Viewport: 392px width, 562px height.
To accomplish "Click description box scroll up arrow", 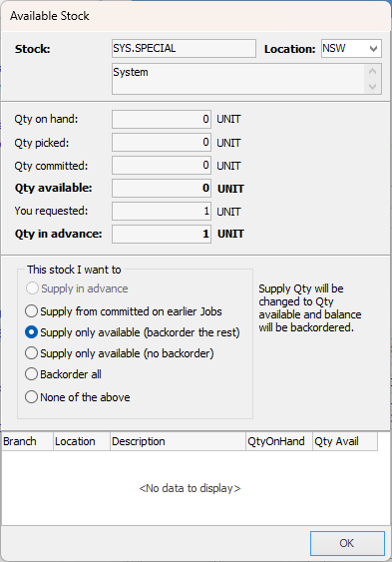I will pyautogui.click(x=373, y=71).
